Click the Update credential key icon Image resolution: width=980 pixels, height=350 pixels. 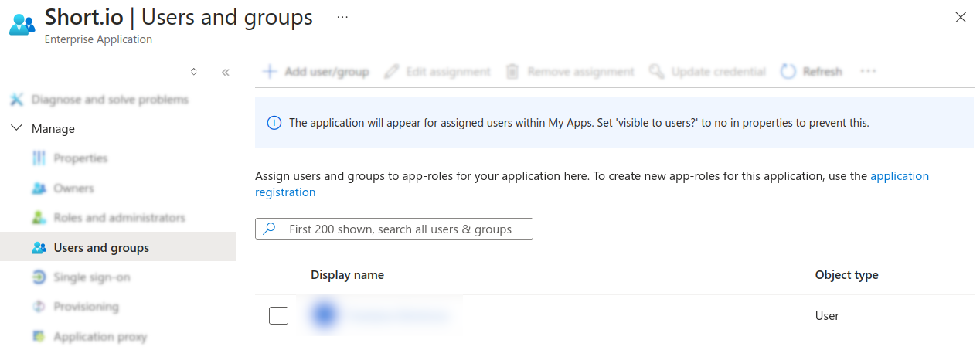[x=656, y=72]
